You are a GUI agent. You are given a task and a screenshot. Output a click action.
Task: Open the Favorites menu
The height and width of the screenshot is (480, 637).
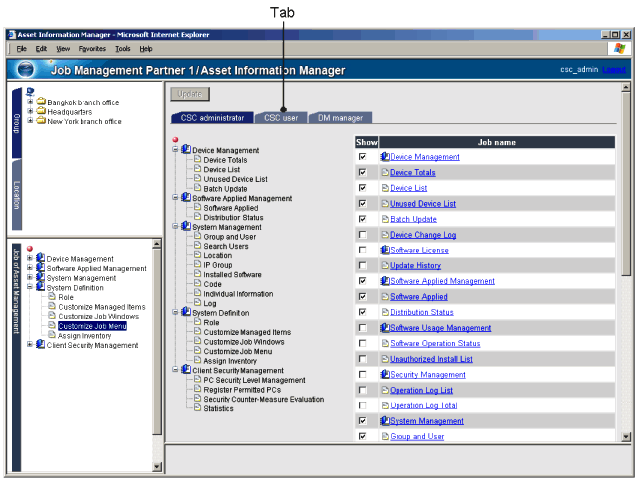click(x=91, y=48)
